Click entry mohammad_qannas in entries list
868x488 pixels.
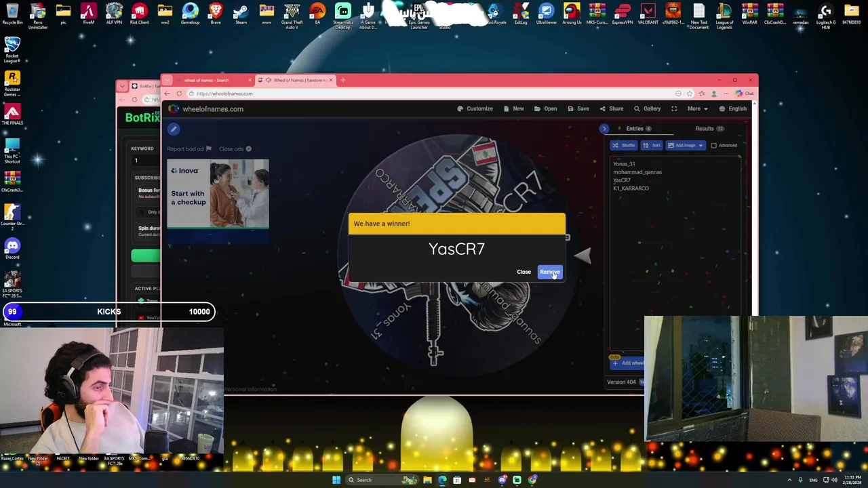pyautogui.click(x=637, y=171)
